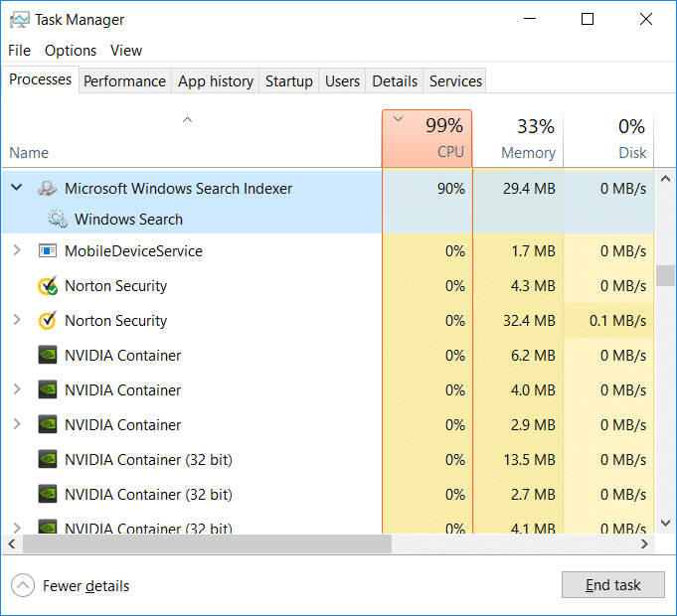
Task: Open the Options menu
Action: pos(71,51)
